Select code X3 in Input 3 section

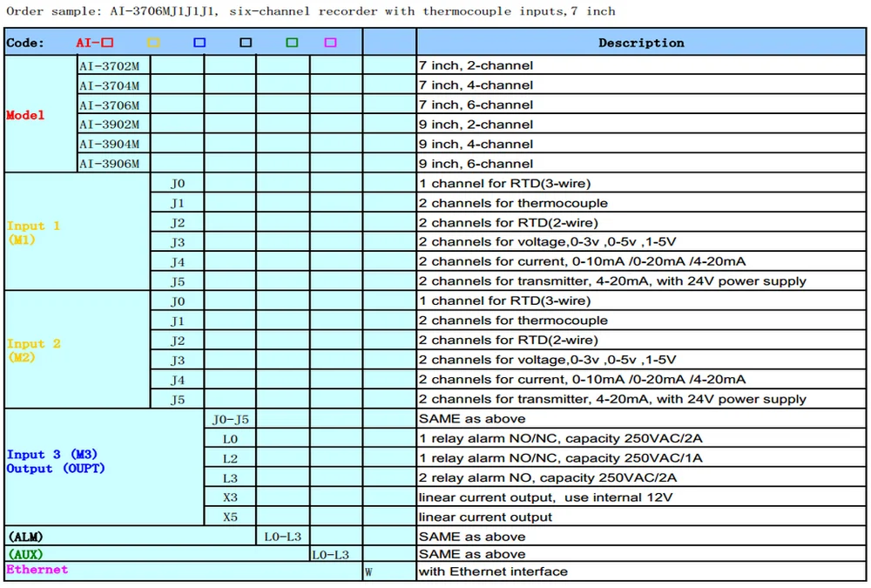(x=231, y=498)
